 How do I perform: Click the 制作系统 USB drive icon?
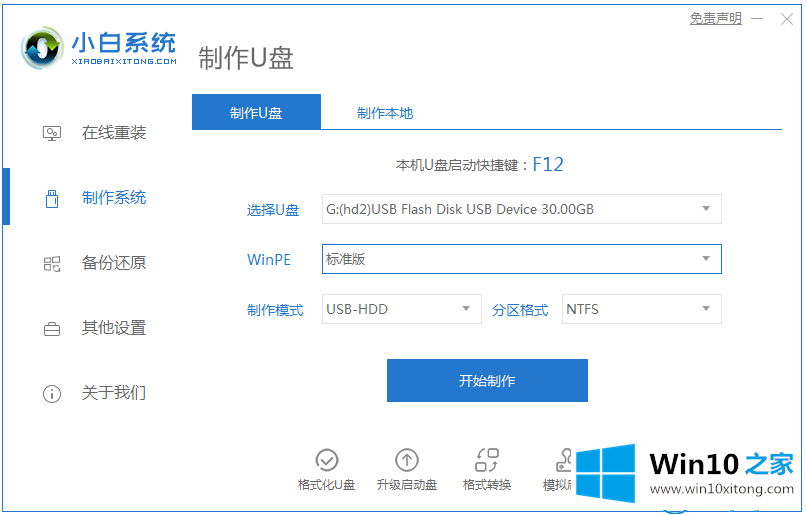tap(52, 198)
